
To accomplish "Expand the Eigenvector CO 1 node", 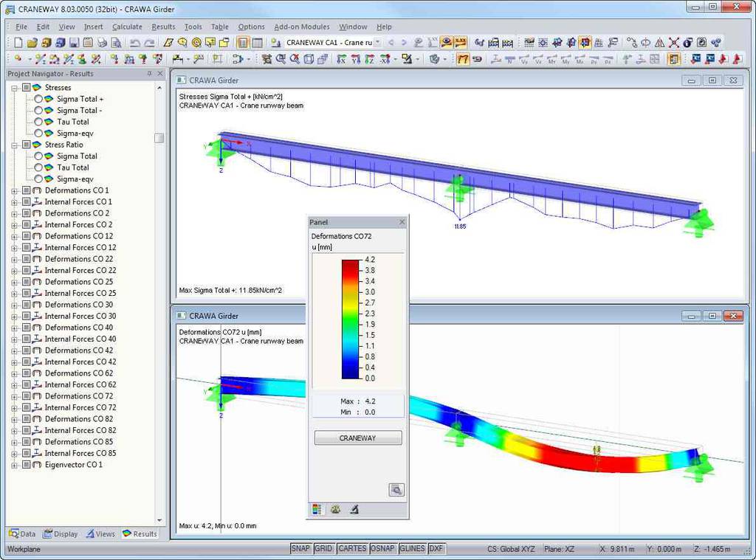I will 15,466.
